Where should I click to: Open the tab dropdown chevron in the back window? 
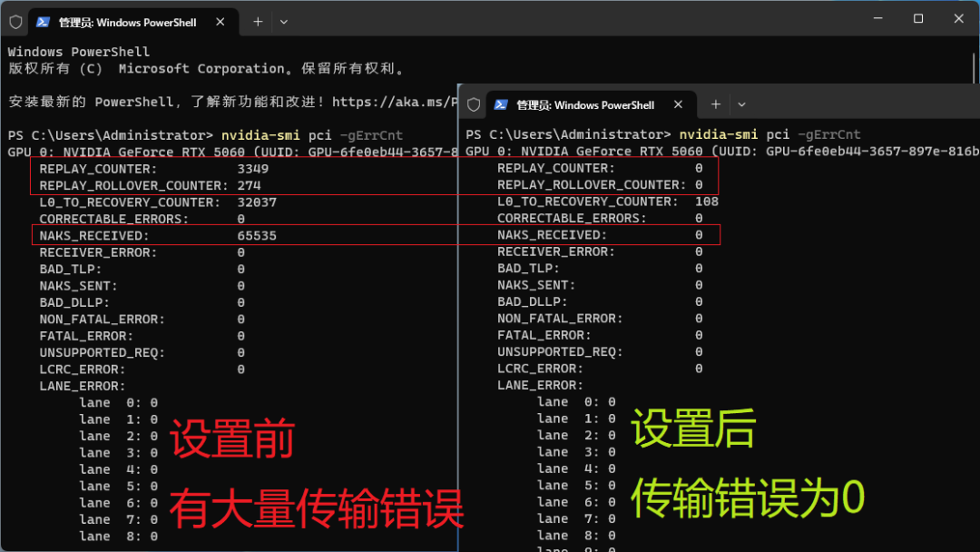284,22
